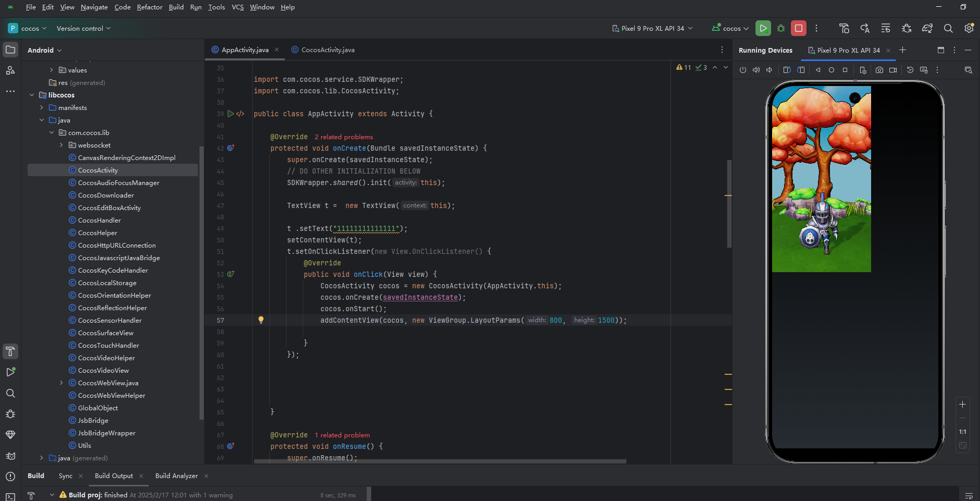980x501 pixels.
Task: Run the cocos app with the green play button
Action: (x=763, y=28)
